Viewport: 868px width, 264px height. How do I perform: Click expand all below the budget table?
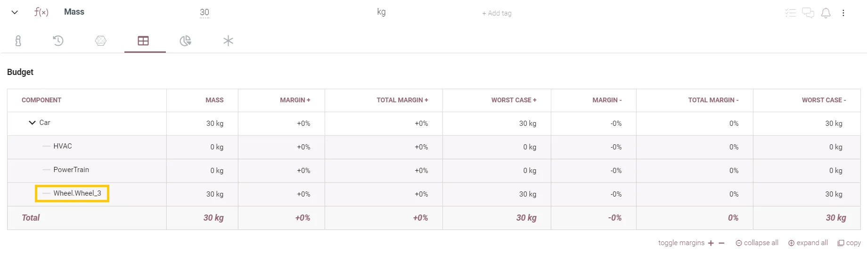(x=808, y=243)
